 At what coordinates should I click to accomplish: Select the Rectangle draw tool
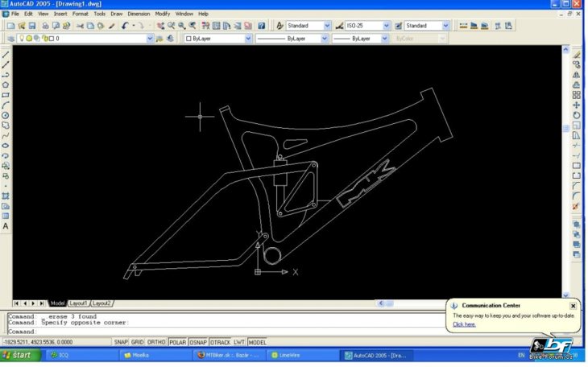6,95
